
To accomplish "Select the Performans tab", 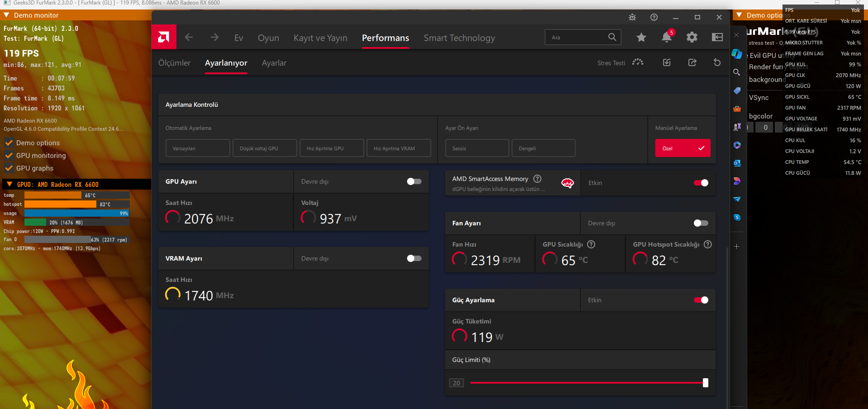I will coord(385,38).
